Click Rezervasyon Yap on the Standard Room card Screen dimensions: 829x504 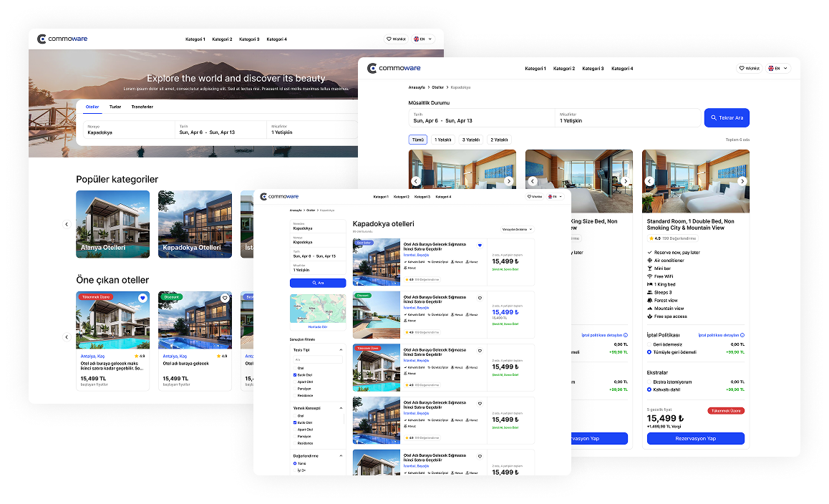click(696, 438)
